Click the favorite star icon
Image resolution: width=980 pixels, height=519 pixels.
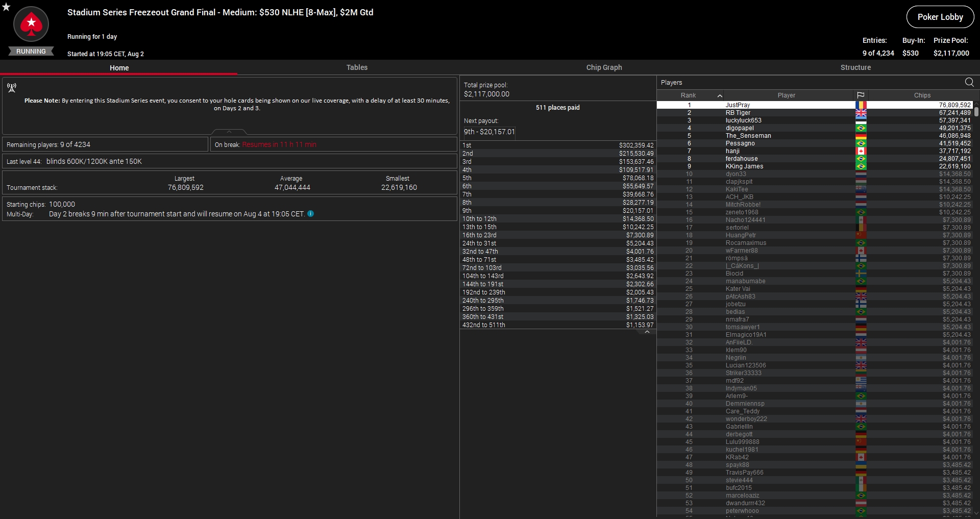pos(6,7)
